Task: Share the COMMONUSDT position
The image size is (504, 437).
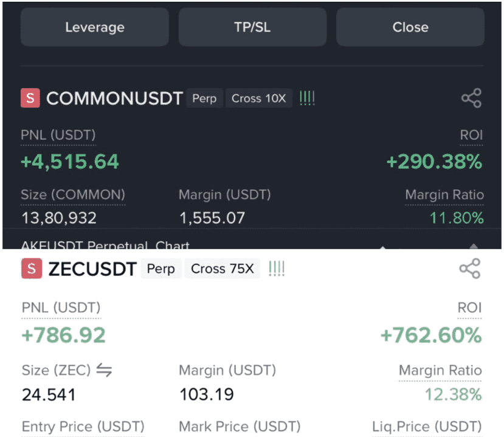Action: [x=471, y=98]
